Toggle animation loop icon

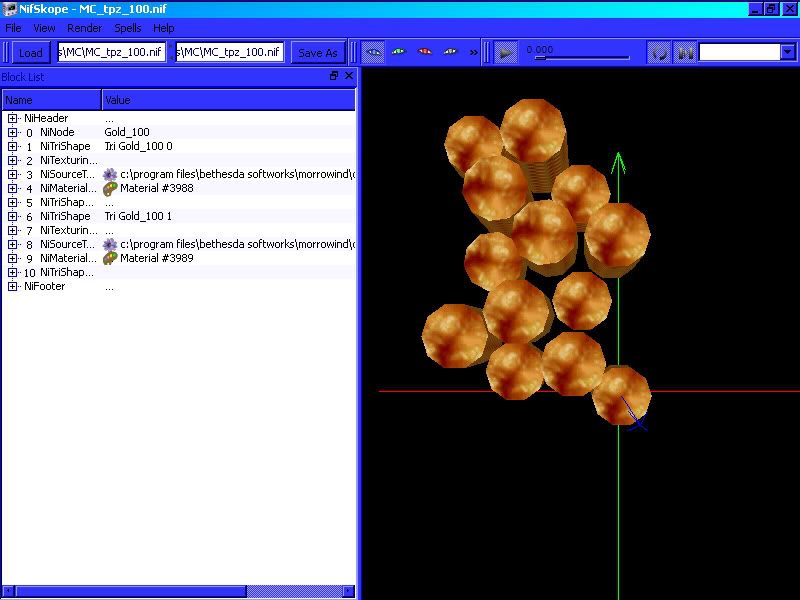659,53
